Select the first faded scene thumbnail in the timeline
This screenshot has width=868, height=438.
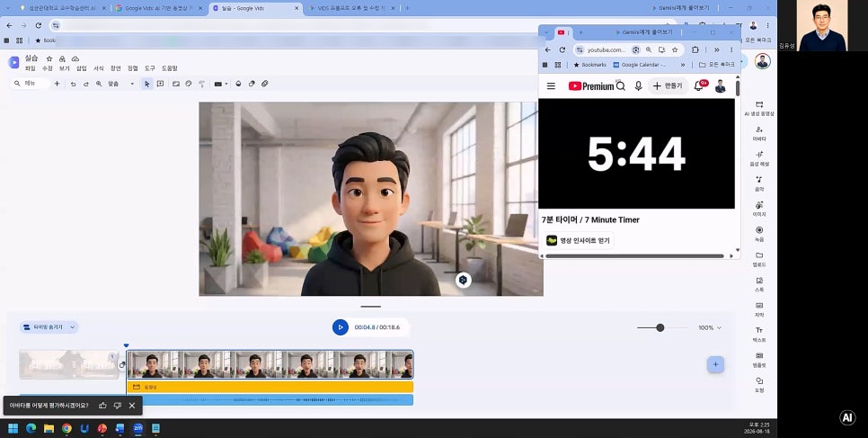(x=68, y=364)
